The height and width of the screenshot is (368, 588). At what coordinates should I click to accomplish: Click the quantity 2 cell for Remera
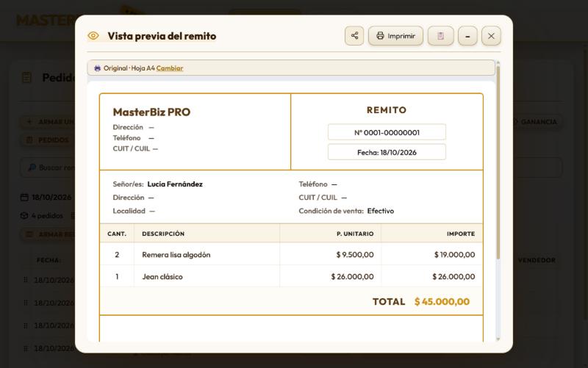point(117,254)
